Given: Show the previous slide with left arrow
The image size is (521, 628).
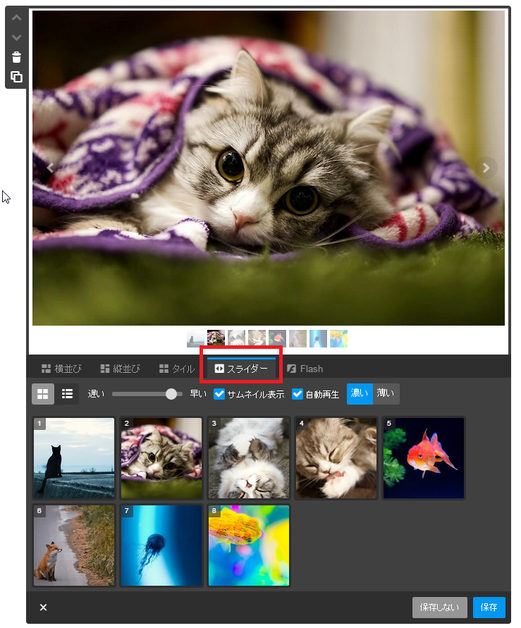Looking at the screenshot, I should pos(50,167).
